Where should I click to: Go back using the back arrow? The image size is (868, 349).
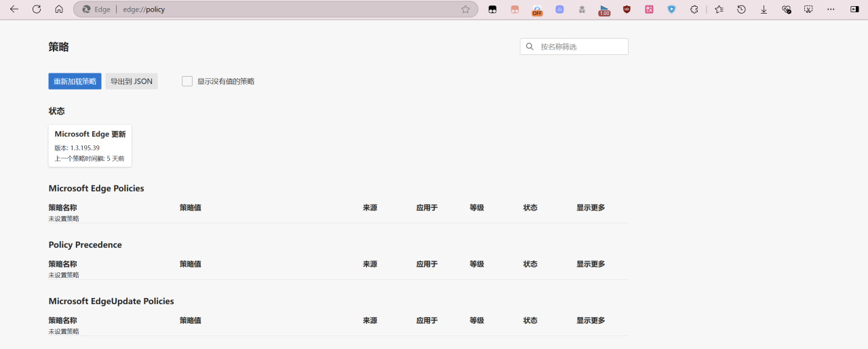click(14, 10)
